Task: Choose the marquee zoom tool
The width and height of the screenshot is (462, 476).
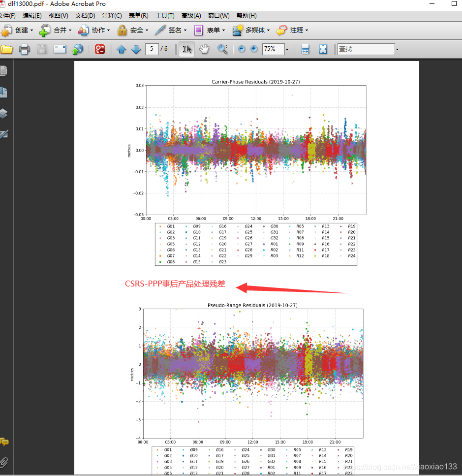Action: click(222, 49)
